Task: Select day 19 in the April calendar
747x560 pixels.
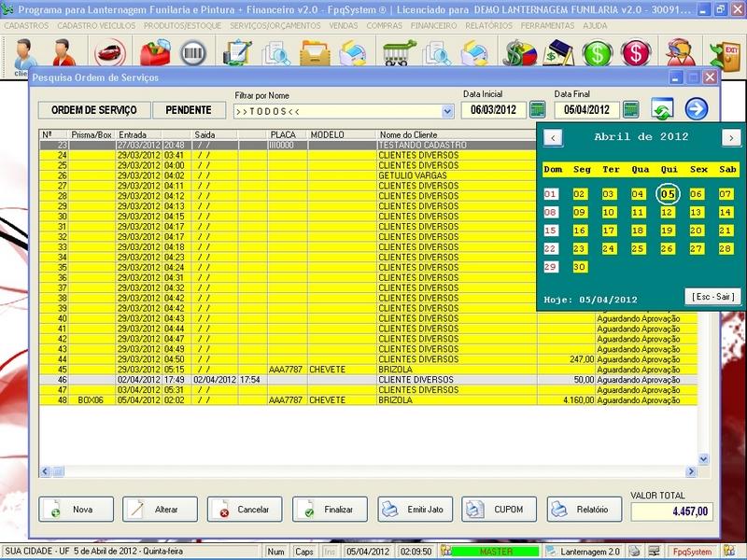Action: [x=668, y=230]
